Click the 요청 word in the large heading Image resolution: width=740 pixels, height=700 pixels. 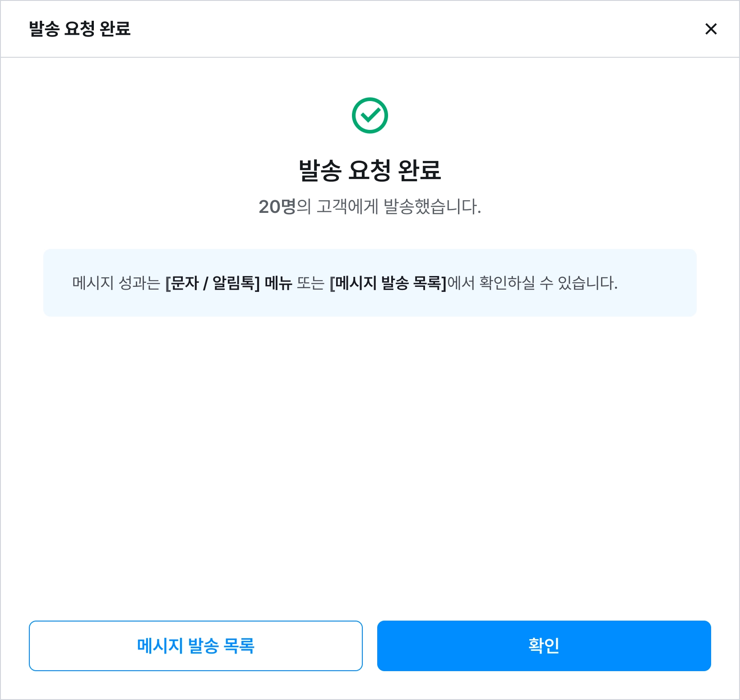pos(370,170)
